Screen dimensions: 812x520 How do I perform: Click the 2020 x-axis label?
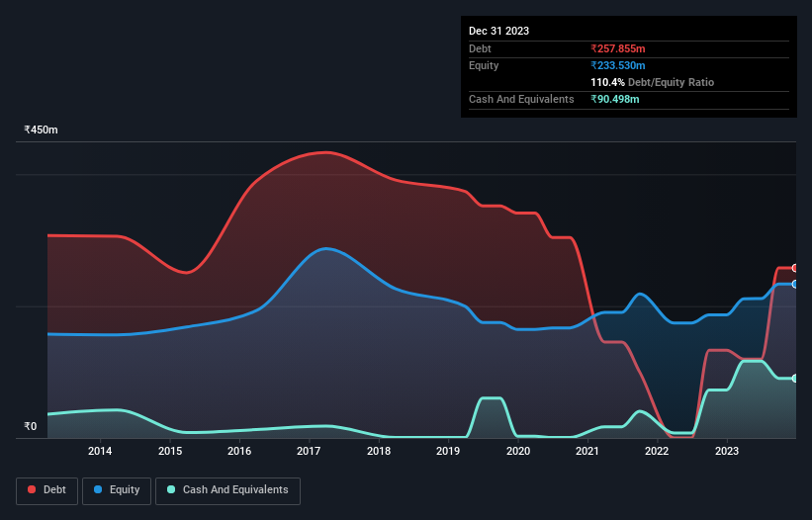tap(518, 451)
